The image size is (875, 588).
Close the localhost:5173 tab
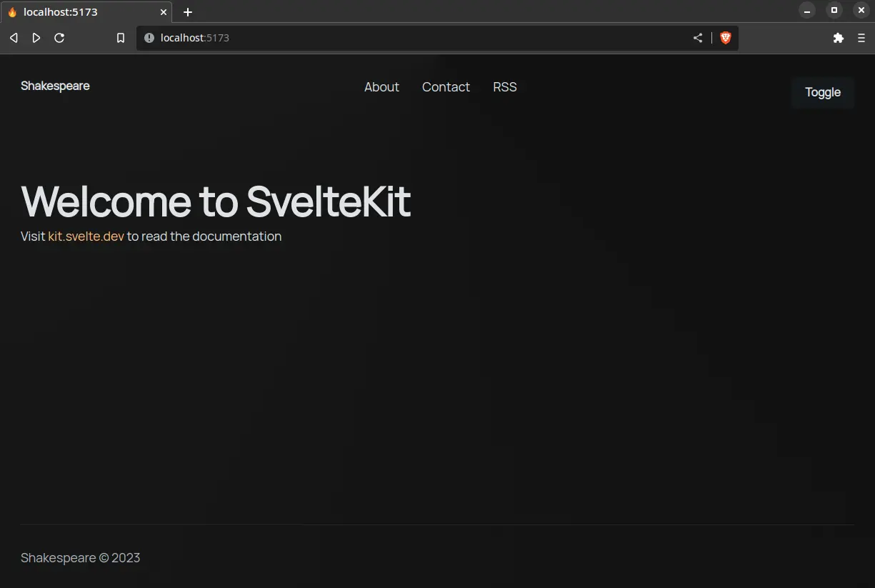[163, 12]
